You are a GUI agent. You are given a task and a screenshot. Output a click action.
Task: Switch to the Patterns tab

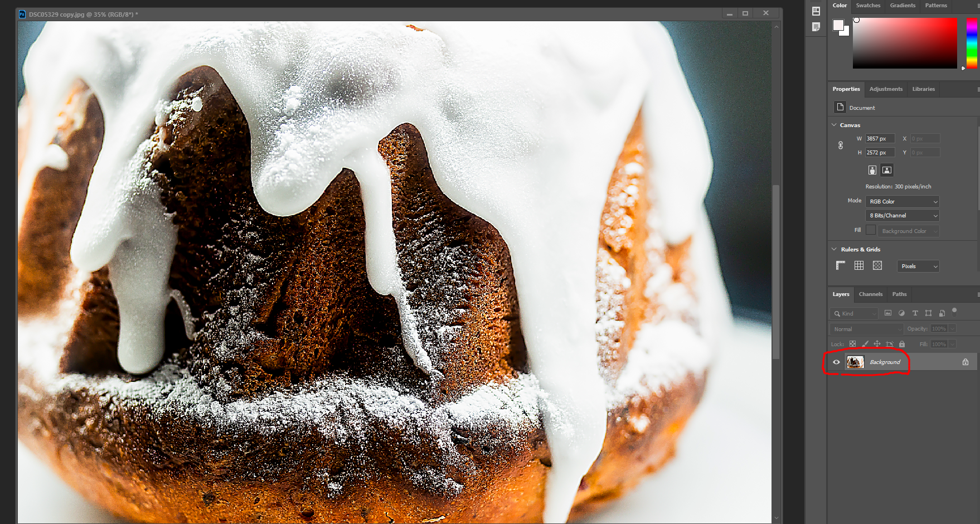(936, 6)
